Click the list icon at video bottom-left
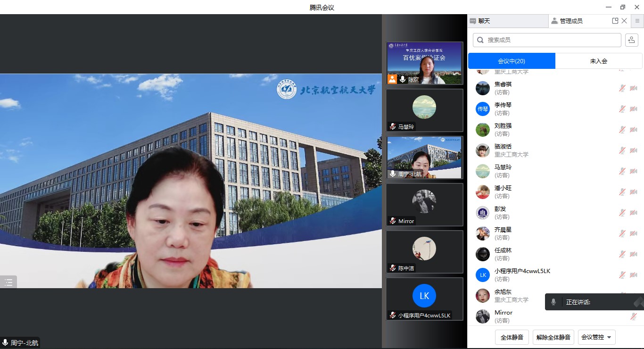The image size is (644, 349). coord(8,282)
